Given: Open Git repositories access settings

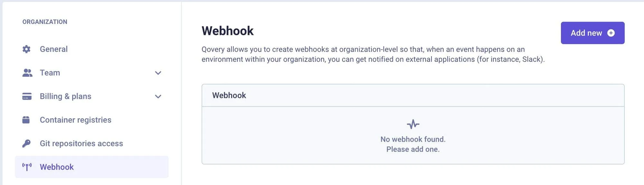Looking at the screenshot, I should pyautogui.click(x=81, y=143).
